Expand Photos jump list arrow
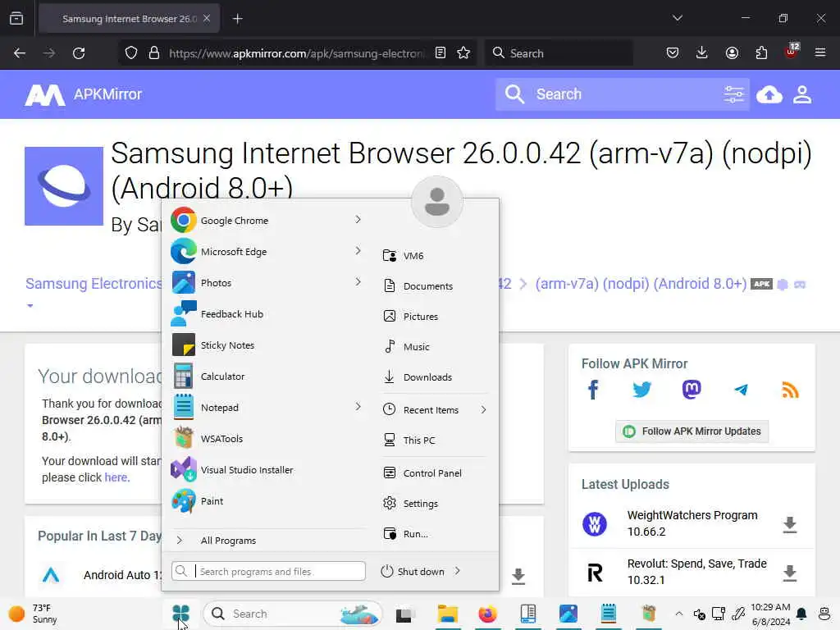 tap(358, 282)
